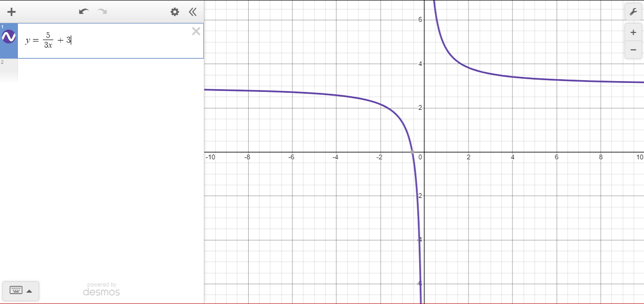This screenshot has width=644, height=304.
Task: Click the Add Item plus icon
Action: tap(12, 12)
